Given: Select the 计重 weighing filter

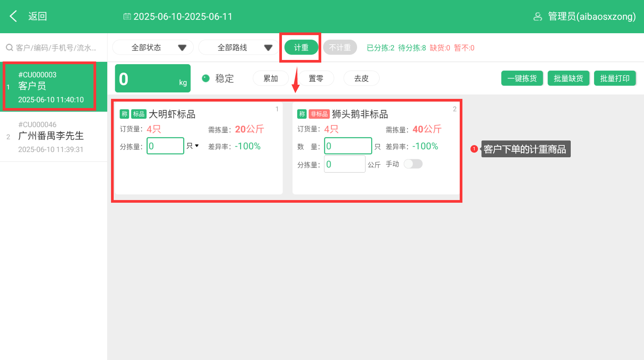Looking at the screenshot, I should (301, 48).
